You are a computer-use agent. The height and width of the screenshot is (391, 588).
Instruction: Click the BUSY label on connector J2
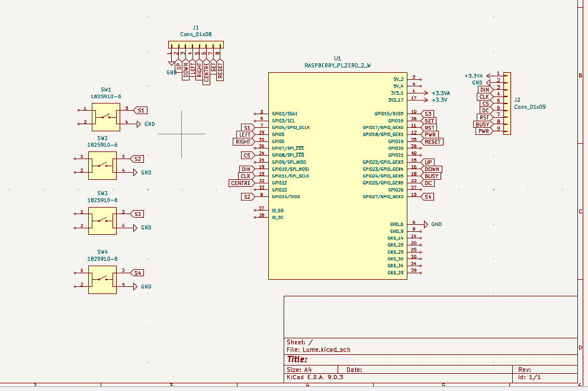[483, 124]
